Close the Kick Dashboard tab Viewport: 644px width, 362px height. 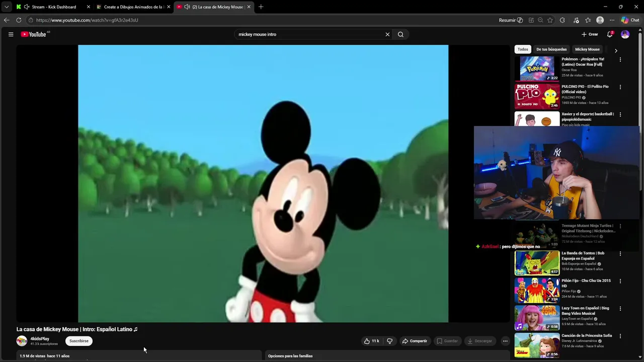coord(89,7)
